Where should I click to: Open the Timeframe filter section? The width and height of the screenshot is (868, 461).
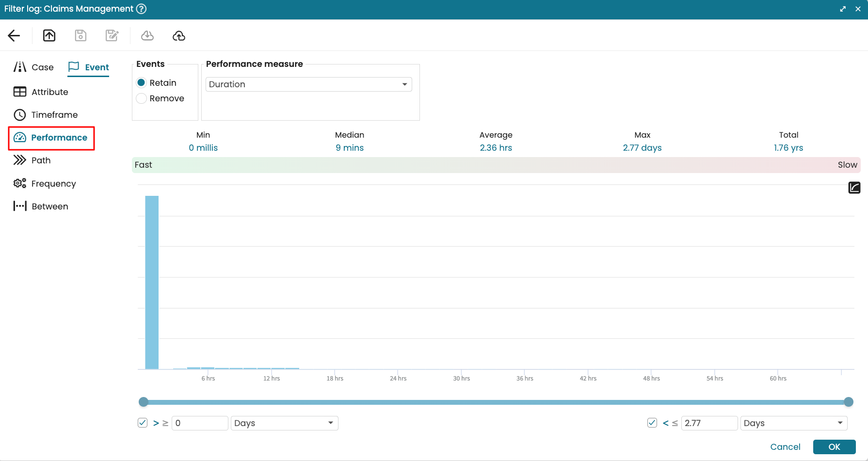click(x=46, y=115)
